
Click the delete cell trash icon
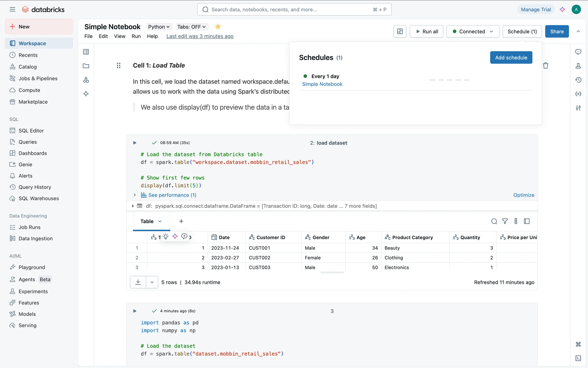pos(545,65)
